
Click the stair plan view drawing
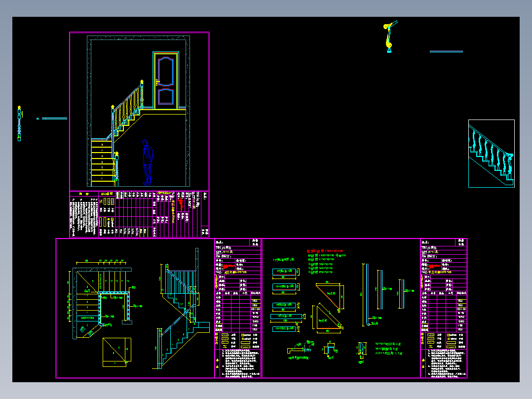(104, 301)
